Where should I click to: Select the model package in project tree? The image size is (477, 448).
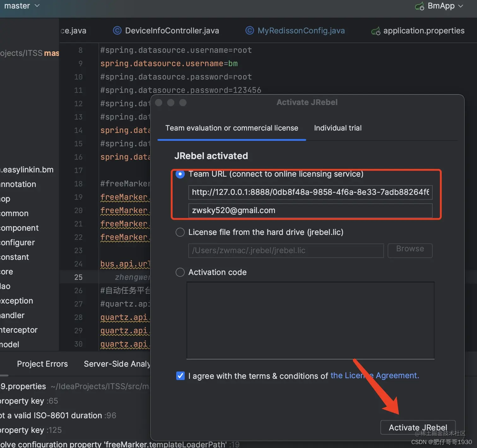(x=9, y=344)
